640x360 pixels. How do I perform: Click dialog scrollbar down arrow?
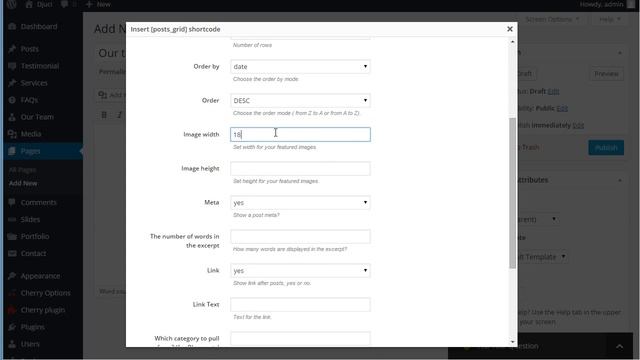(x=512, y=342)
